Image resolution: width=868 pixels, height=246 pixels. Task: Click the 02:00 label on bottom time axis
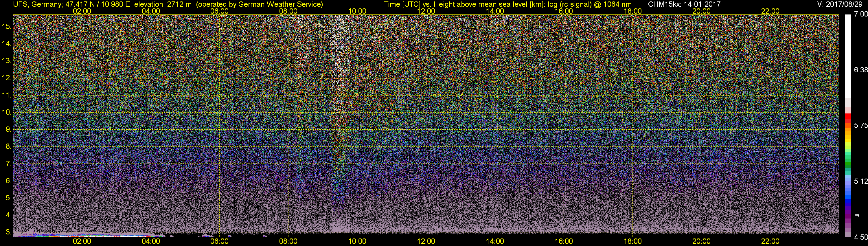82,241
